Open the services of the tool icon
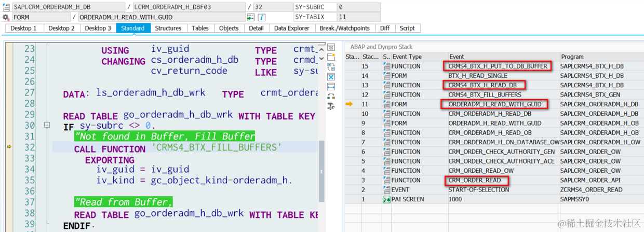644x232 pixels. coord(331,106)
